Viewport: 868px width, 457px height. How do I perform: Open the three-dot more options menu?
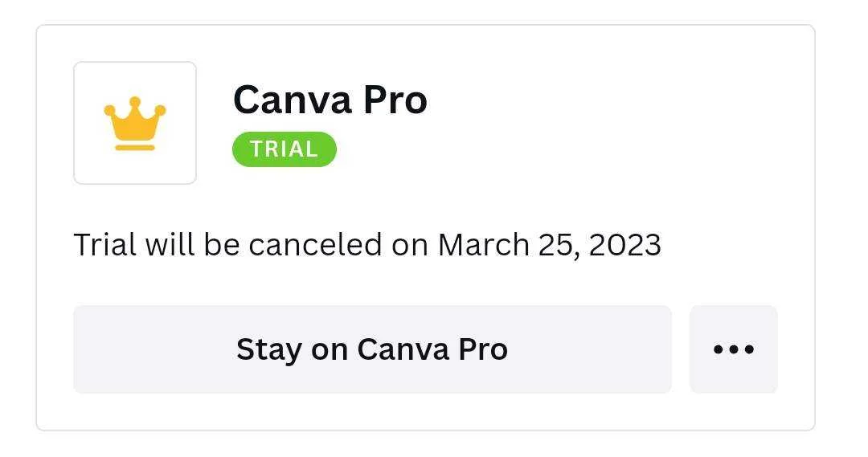click(734, 349)
